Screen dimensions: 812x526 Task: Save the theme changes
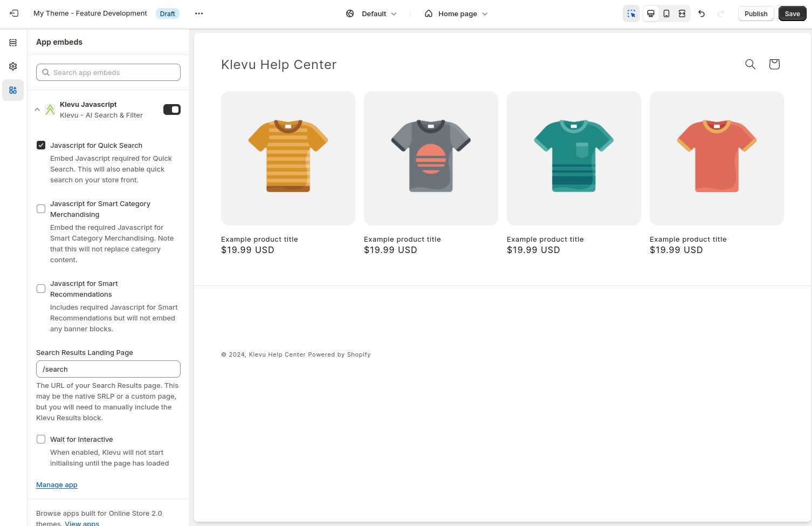[793, 13]
